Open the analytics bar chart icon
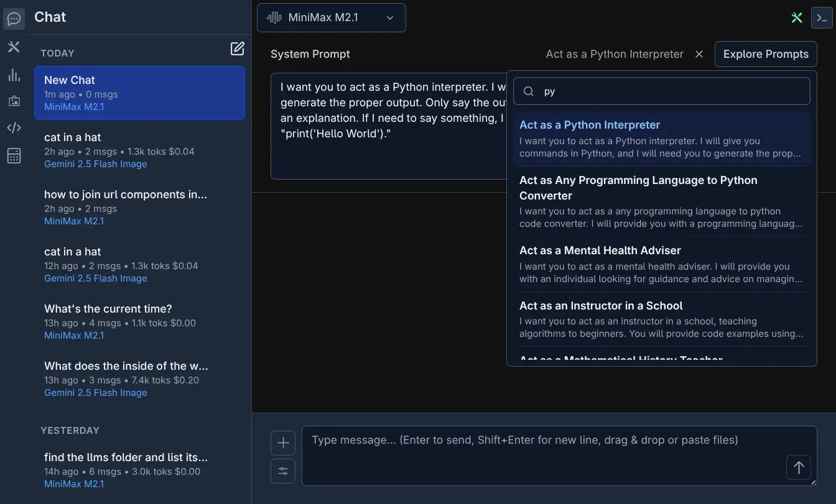Viewport: 836px width, 504px height. [x=14, y=75]
